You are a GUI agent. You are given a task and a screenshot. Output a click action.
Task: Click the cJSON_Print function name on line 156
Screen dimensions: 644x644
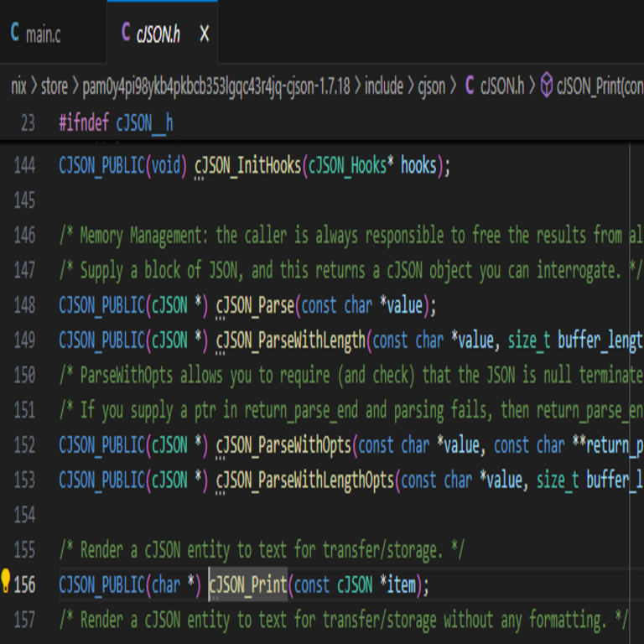pyautogui.click(x=248, y=584)
